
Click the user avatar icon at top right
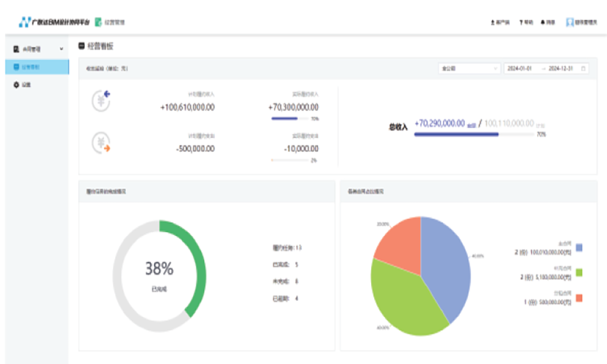569,23
